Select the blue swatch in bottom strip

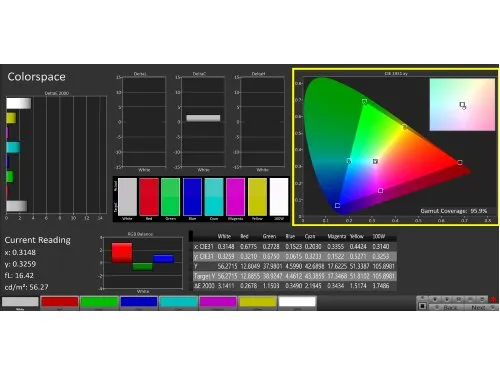point(139,302)
